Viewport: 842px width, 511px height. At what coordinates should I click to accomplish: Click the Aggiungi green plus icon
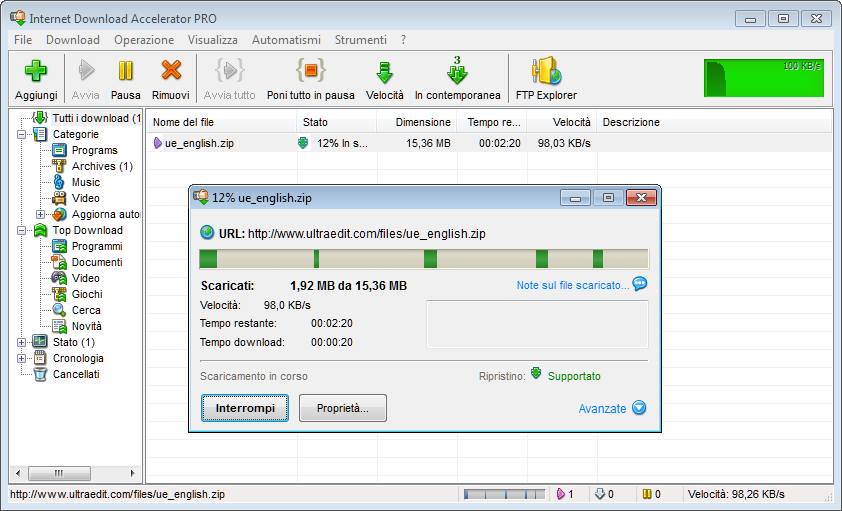35,71
